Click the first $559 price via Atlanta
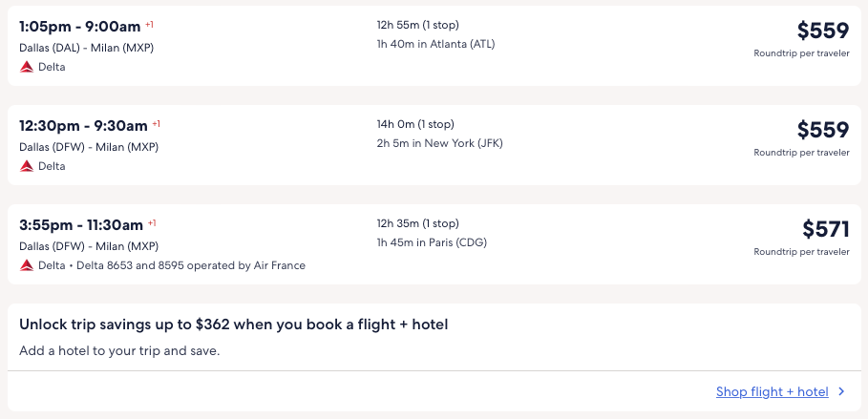This screenshot has width=868, height=419. point(822,31)
